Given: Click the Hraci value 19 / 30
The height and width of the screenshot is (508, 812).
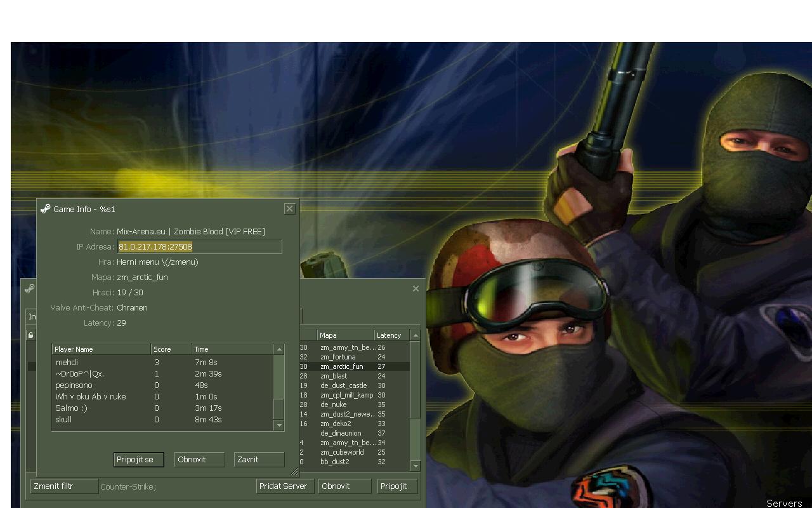Looking at the screenshot, I should pos(130,292).
